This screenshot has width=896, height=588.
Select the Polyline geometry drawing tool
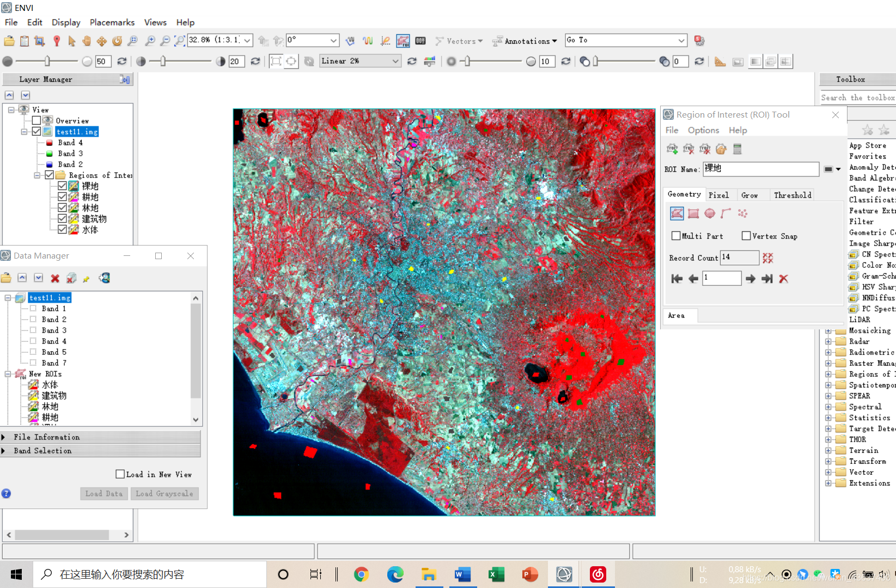(x=726, y=213)
